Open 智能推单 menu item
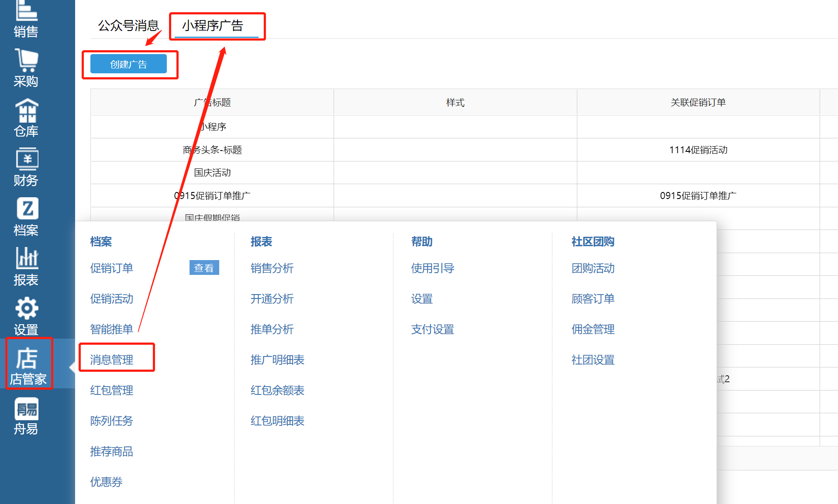The height and width of the screenshot is (504, 838). pos(111,329)
